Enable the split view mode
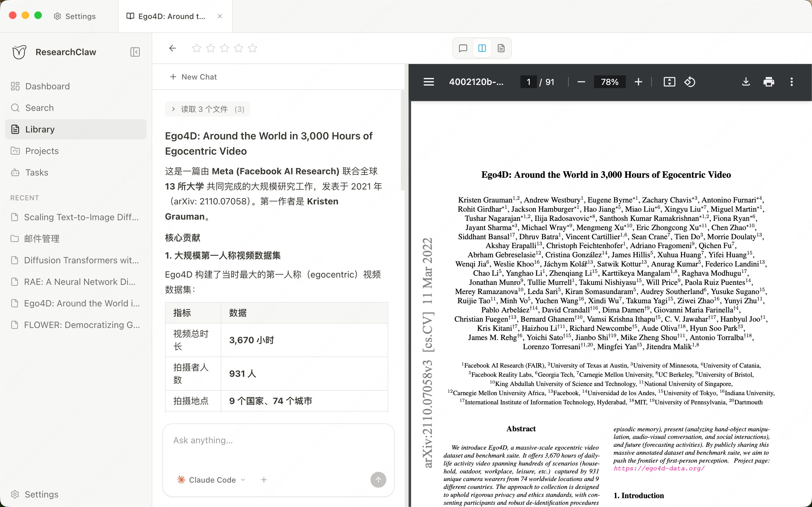Screen dimensions: 812x507 [481, 48]
